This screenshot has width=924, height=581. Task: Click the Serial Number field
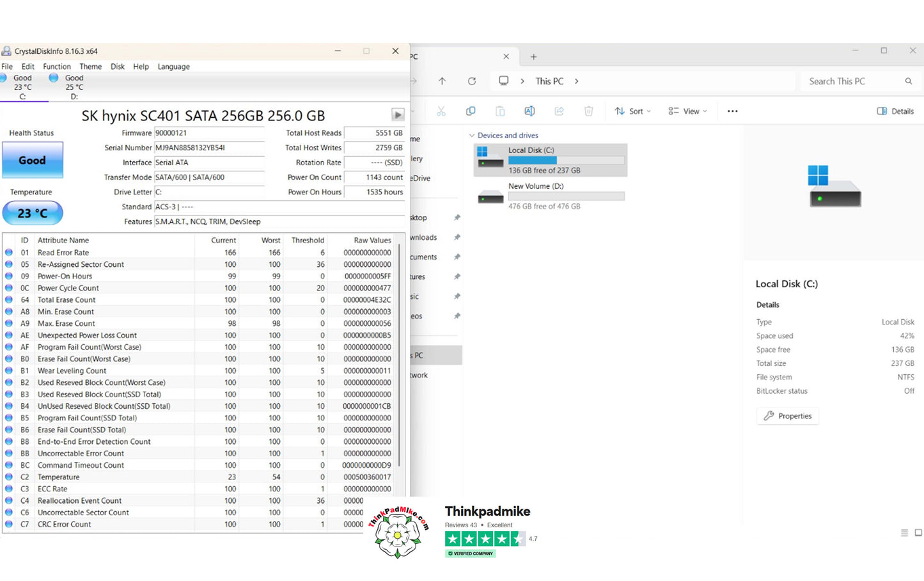click(x=209, y=148)
